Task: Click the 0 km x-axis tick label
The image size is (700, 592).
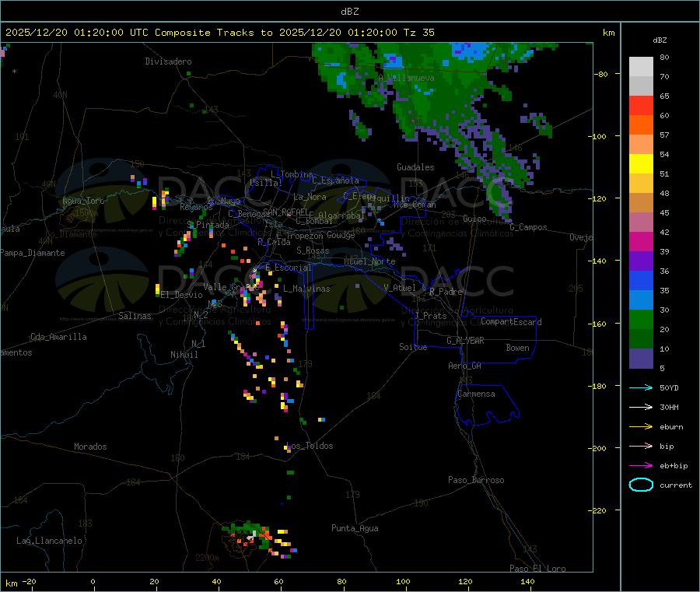Action: (x=93, y=581)
